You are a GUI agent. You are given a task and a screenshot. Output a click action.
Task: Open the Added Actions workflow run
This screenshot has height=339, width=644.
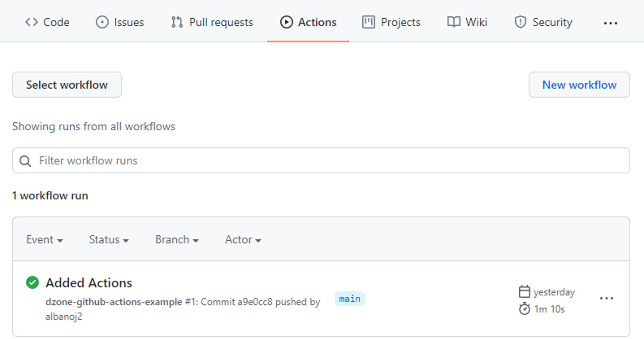pyautogui.click(x=89, y=282)
